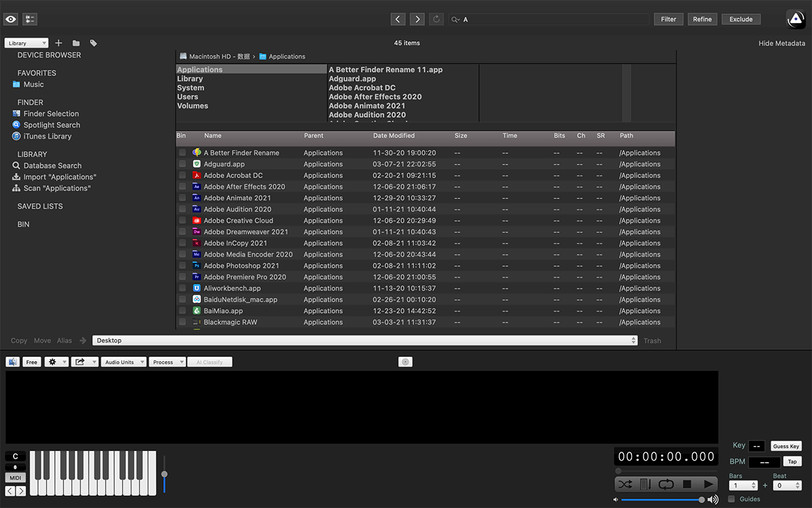Click the Adobe Creative Cloud app icon

196,220
